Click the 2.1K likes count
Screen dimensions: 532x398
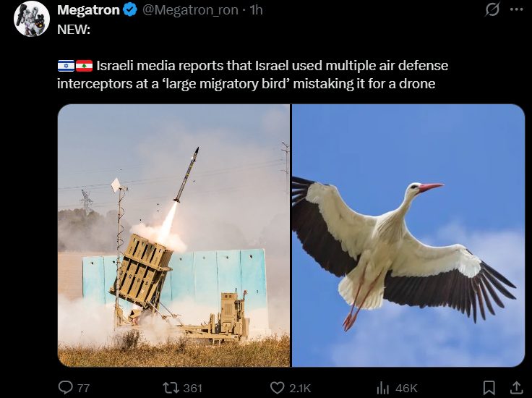tap(300, 388)
